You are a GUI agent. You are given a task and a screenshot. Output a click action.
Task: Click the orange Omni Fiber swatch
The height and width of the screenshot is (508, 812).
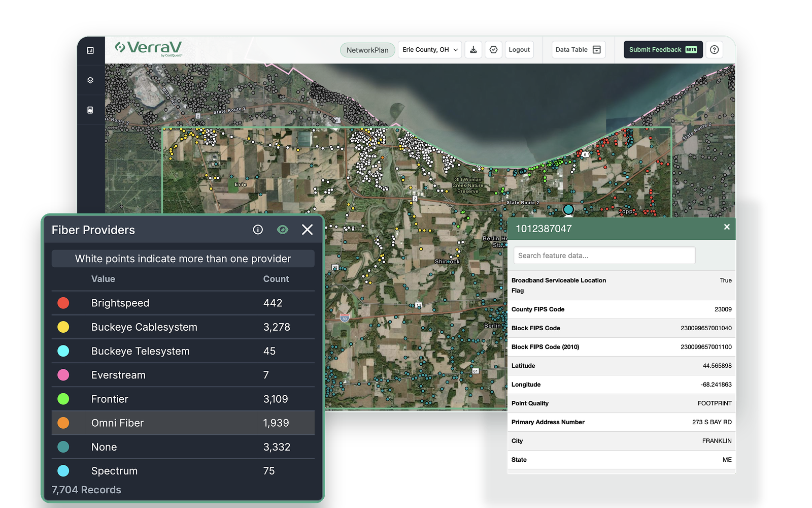(x=63, y=423)
